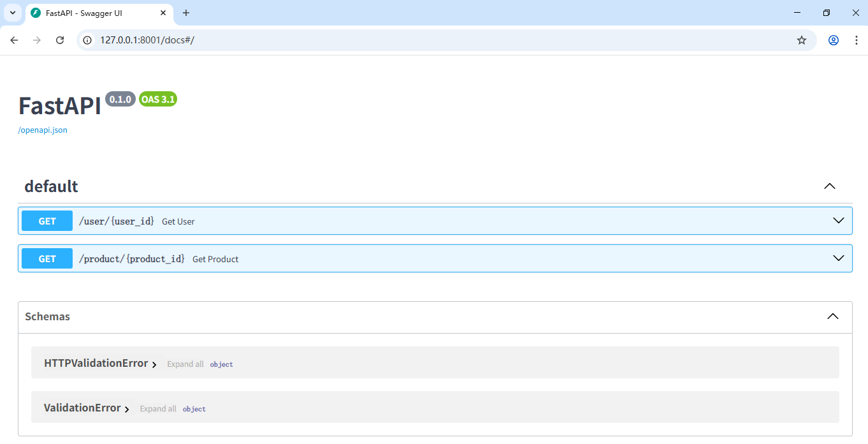Expand the ValidationError schema
The width and height of the screenshot is (868, 444).
point(87,408)
